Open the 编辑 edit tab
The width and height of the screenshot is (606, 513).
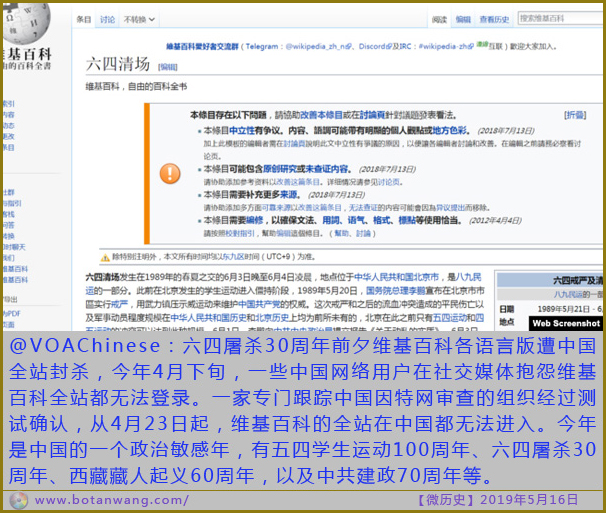click(x=463, y=19)
